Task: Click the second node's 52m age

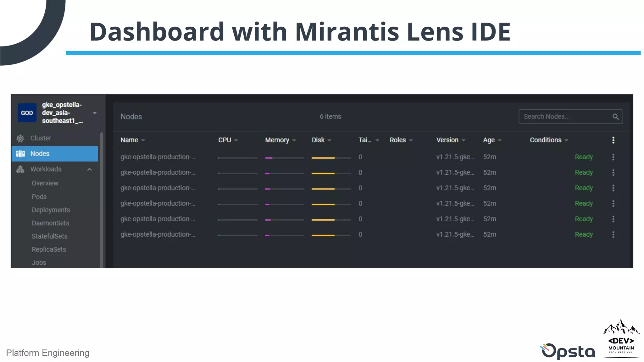Action: pyautogui.click(x=490, y=173)
